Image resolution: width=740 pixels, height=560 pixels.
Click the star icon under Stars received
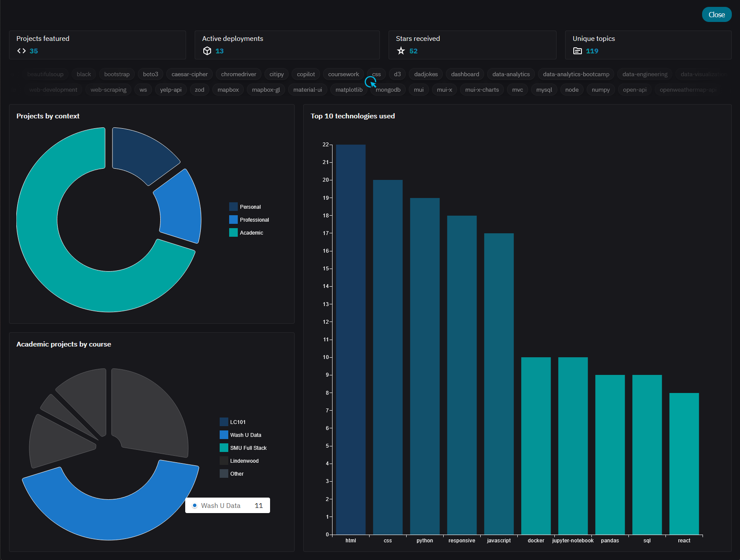tap(401, 51)
